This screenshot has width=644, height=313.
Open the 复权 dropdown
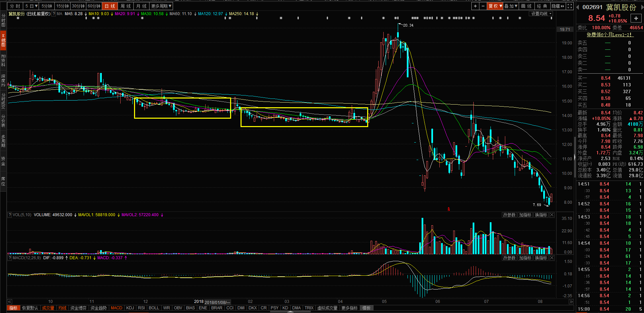[495, 6]
